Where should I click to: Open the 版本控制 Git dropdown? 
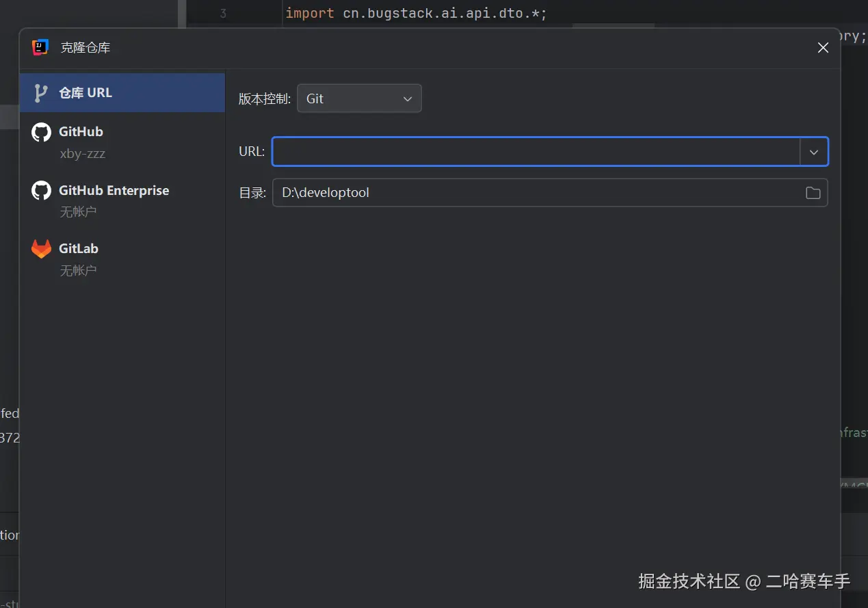pos(359,98)
